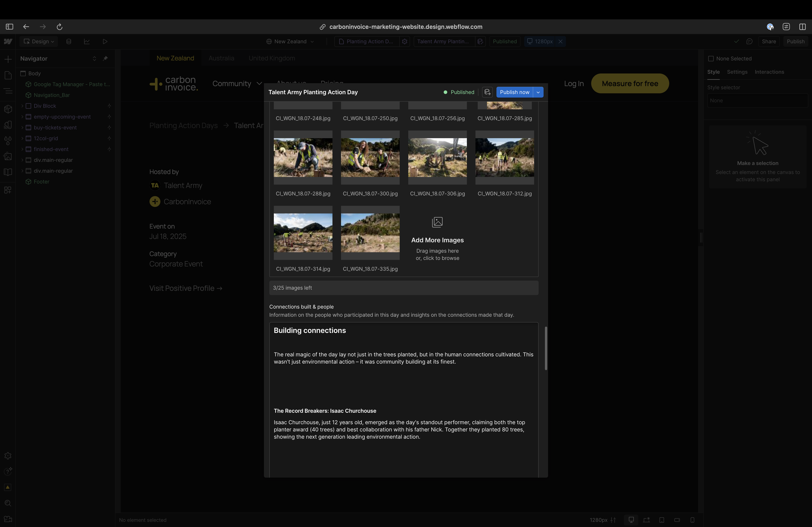Open the Style selectors droplets icon
The width and height of the screenshot is (812, 527).
[x=8, y=140]
